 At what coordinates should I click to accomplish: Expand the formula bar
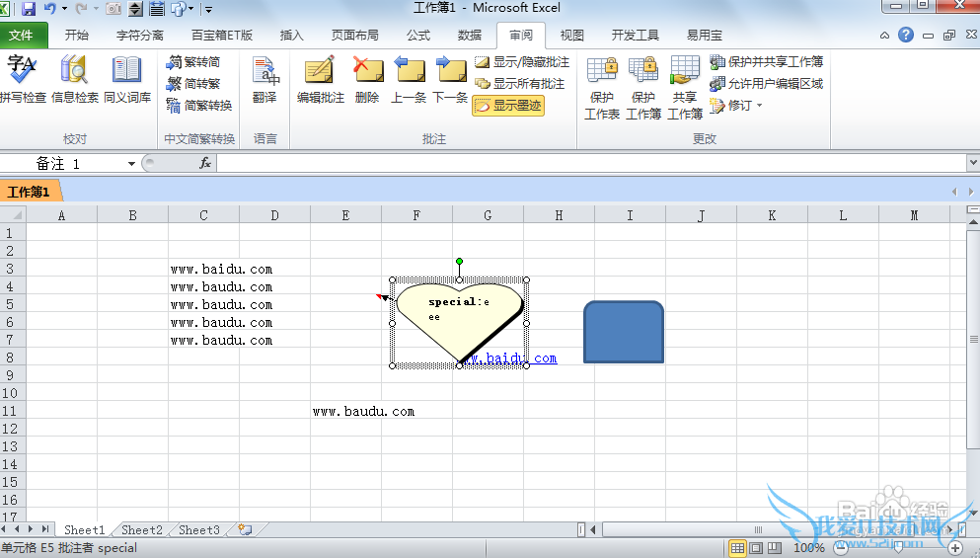(x=973, y=163)
